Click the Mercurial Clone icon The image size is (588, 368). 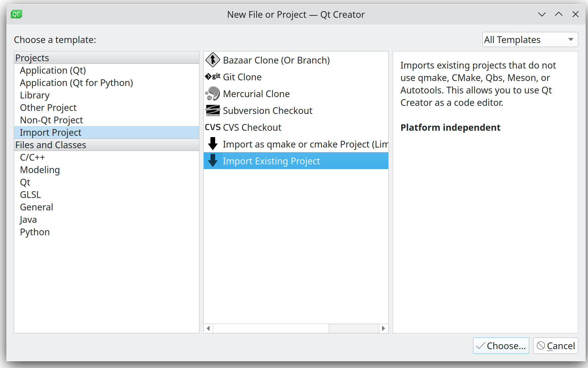(212, 93)
